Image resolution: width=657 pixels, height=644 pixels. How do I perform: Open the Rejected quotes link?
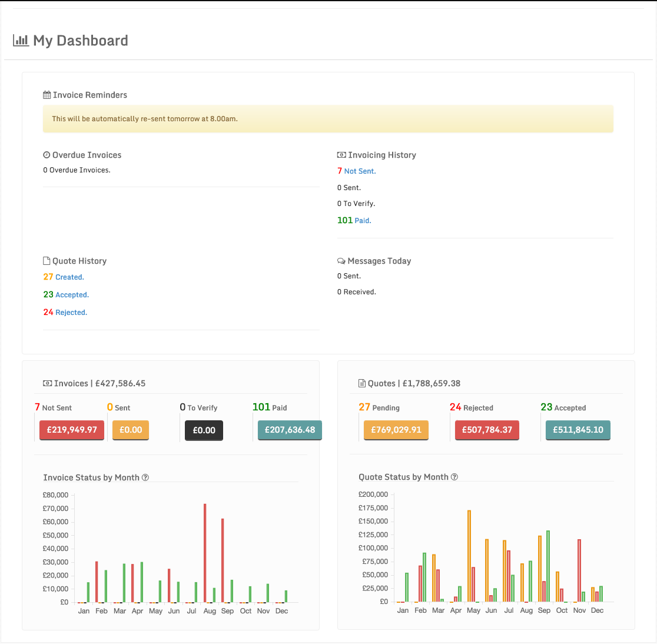coord(71,313)
